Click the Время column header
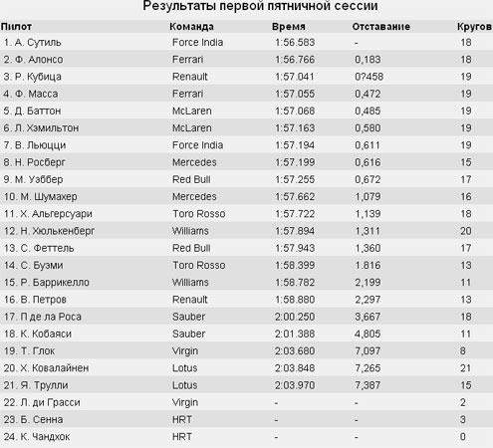The width and height of the screenshot is (493, 448). (x=289, y=27)
